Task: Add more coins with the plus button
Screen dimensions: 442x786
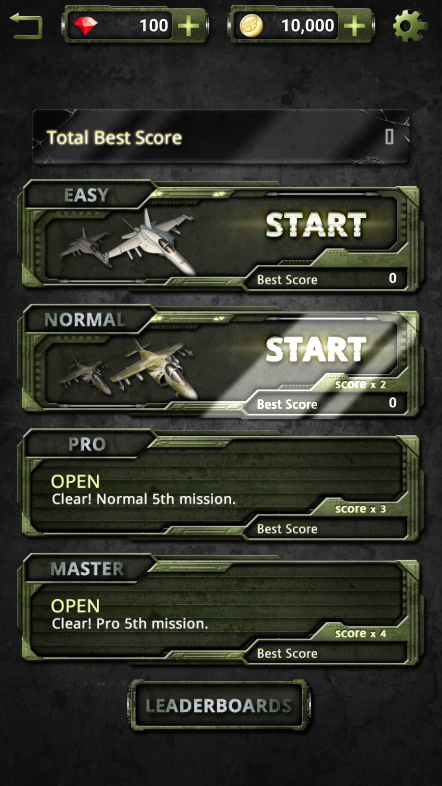Action: [x=354, y=26]
